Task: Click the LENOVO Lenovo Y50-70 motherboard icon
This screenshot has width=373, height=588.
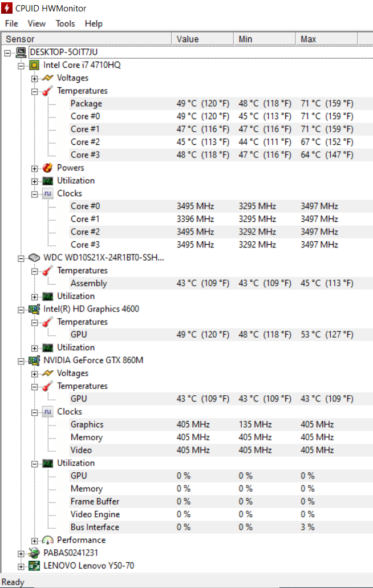Action: [34, 566]
